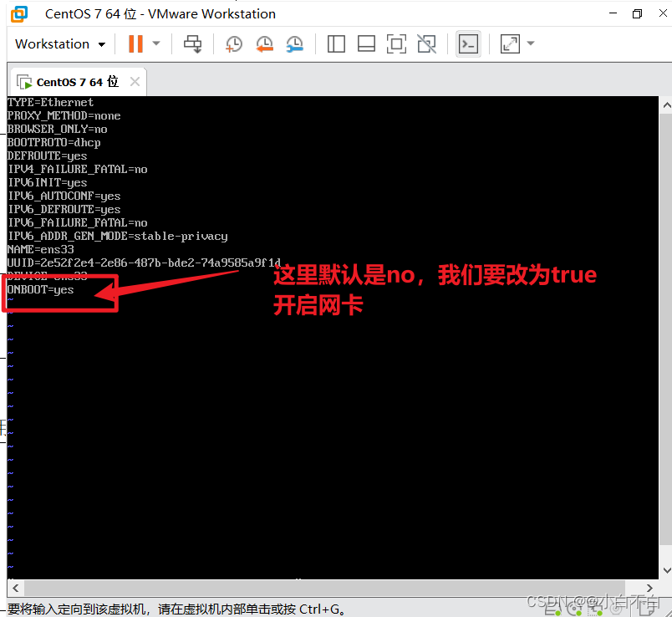Screen dimensions: 672x617
Task: Toggle console view mode
Action: click(468, 43)
